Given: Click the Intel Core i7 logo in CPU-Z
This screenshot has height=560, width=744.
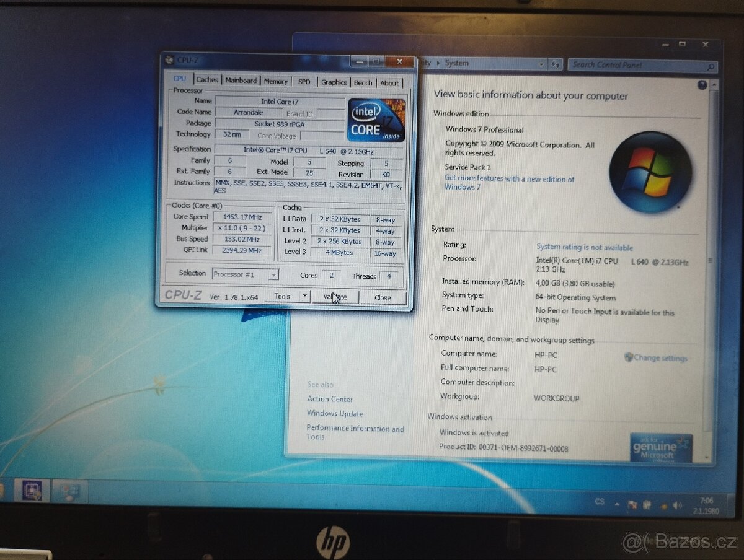Looking at the screenshot, I should (x=374, y=120).
